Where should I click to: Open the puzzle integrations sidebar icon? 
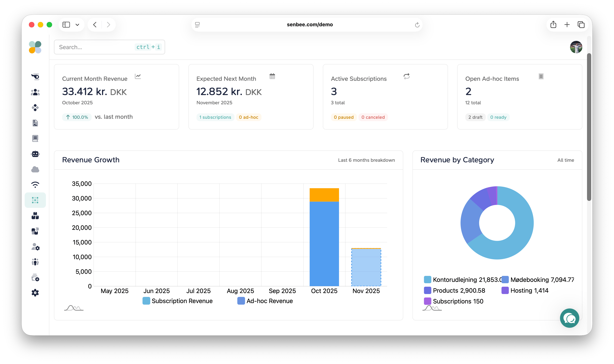[x=35, y=231]
